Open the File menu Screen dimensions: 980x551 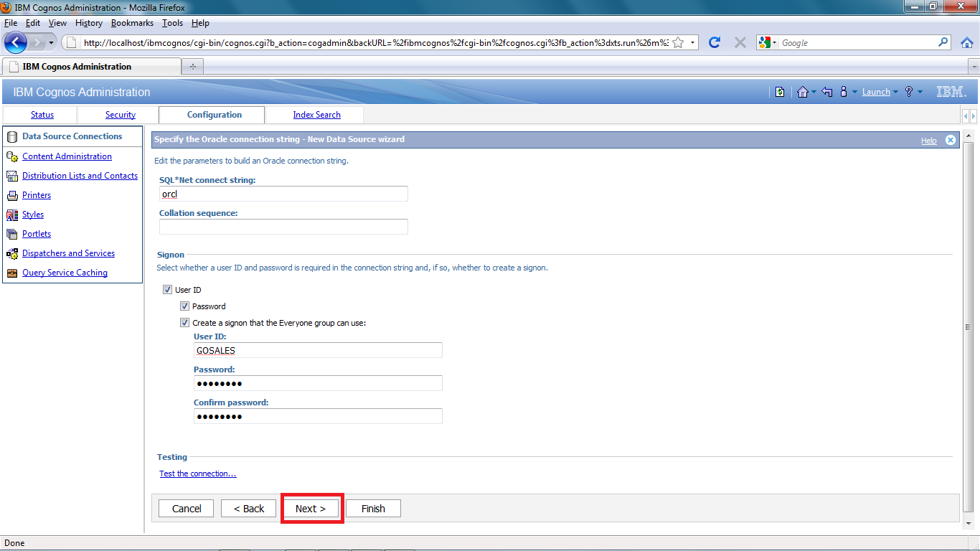(x=11, y=23)
